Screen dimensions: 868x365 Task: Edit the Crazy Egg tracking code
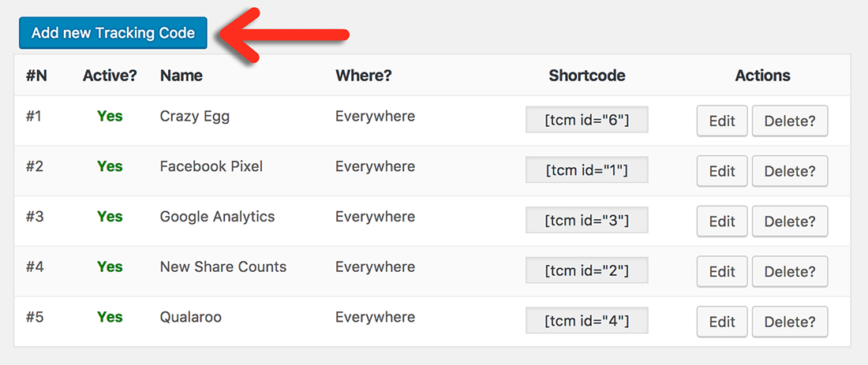coord(721,121)
